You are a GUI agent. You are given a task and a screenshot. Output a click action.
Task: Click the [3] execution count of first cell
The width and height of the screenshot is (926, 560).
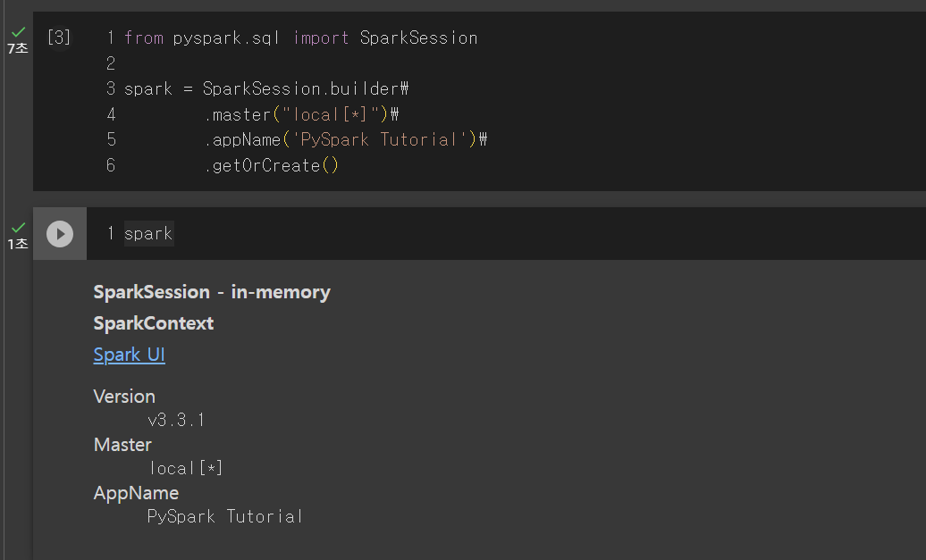58,38
